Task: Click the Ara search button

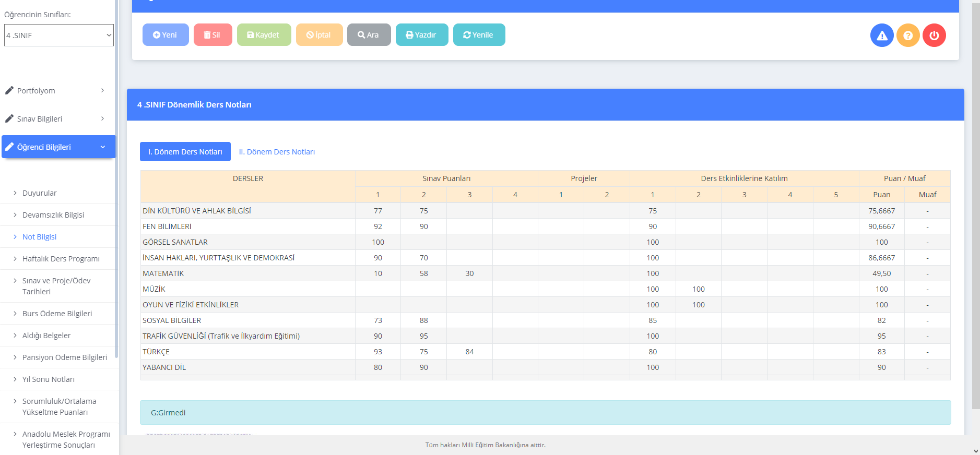Action: click(x=369, y=35)
